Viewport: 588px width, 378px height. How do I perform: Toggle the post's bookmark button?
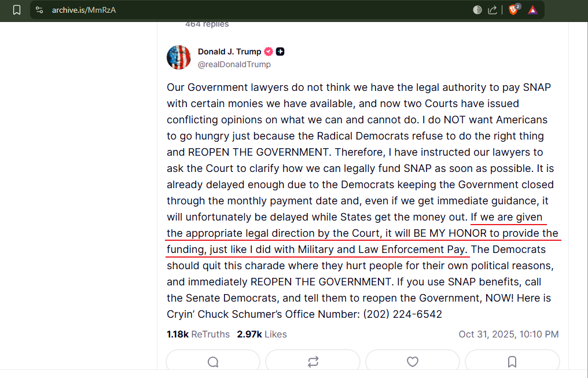pyautogui.click(x=512, y=361)
